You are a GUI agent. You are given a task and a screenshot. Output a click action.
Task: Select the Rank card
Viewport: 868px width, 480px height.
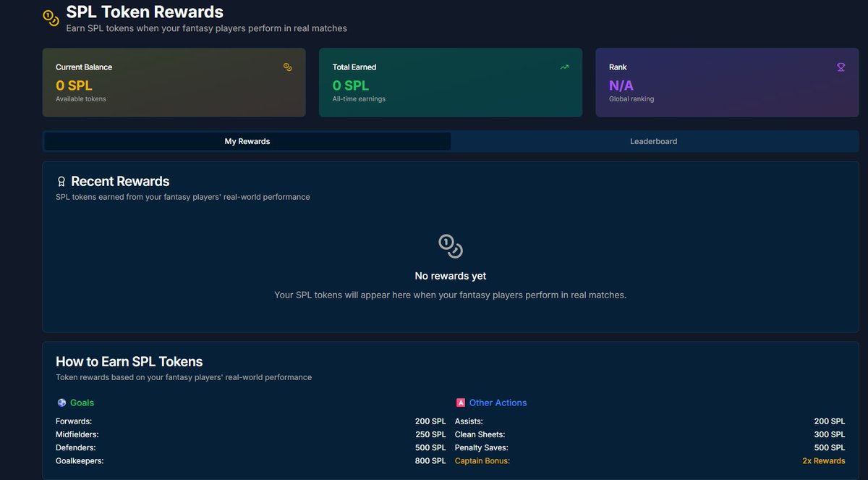(x=727, y=83)
